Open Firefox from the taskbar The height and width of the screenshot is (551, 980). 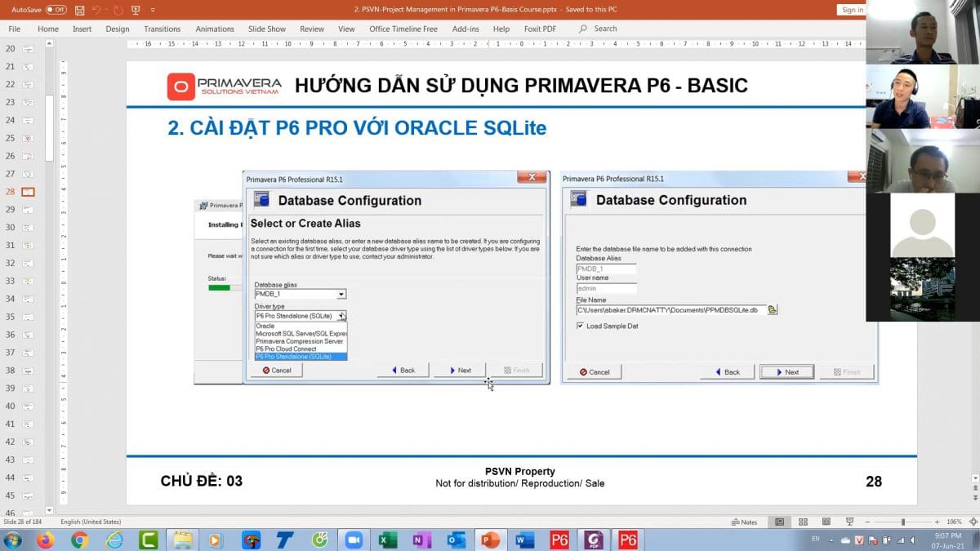click(45, 540)
